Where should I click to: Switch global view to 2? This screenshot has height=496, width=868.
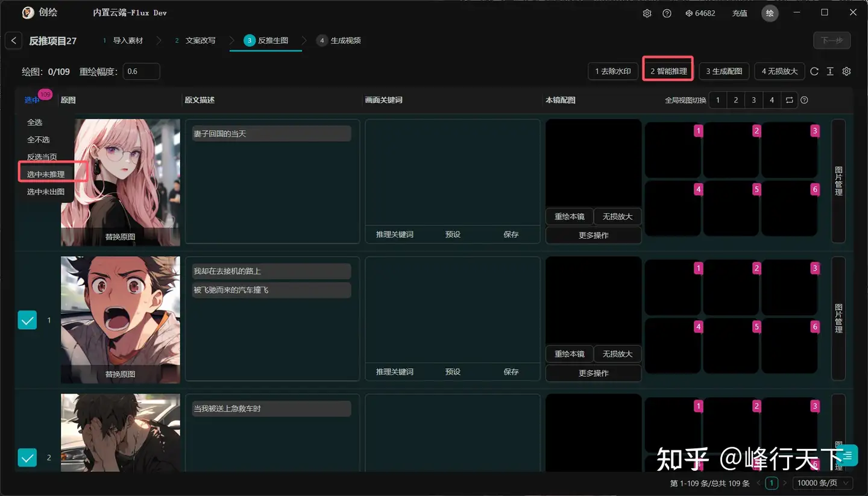pyautogui.click(x=736, y=100)
